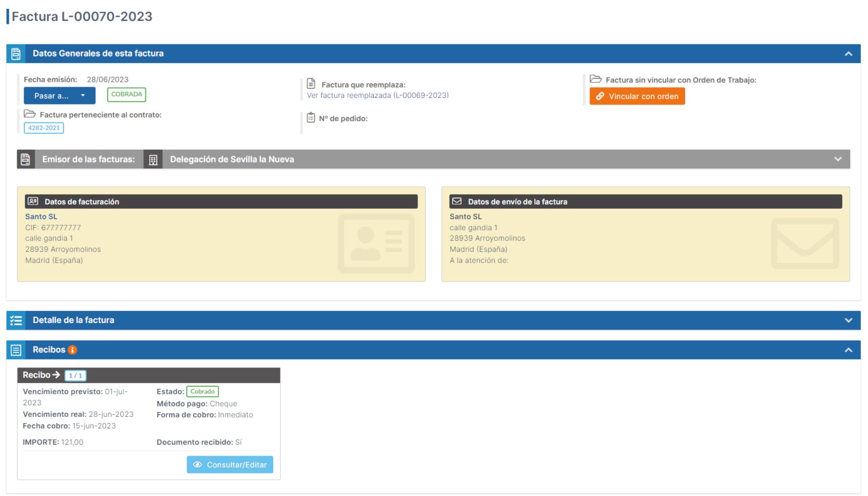Click the building icon beside Delegación de Sevilla

[x=153, y=160]
